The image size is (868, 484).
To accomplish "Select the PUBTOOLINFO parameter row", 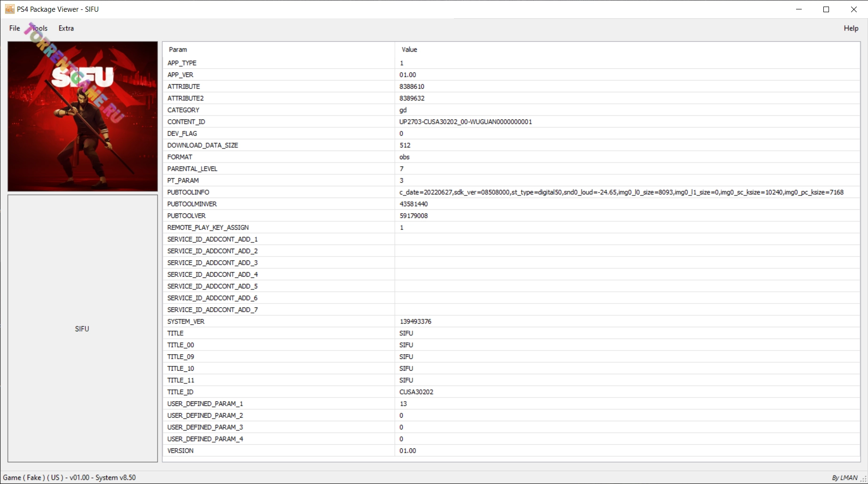I will (188, 192).
